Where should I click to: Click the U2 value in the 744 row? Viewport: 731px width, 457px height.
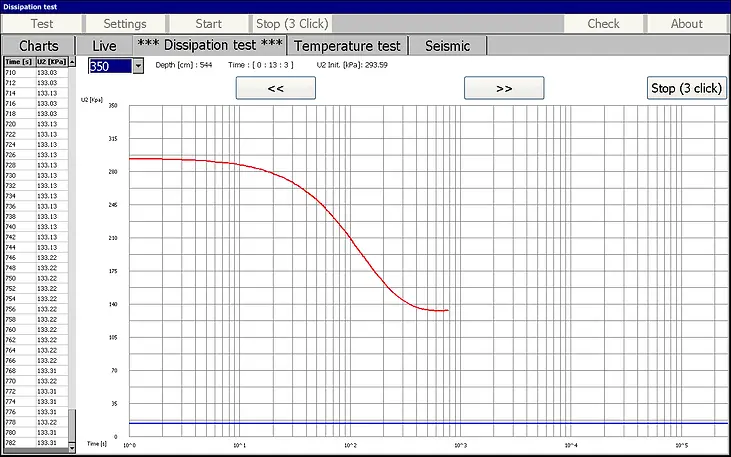(52, 247)
